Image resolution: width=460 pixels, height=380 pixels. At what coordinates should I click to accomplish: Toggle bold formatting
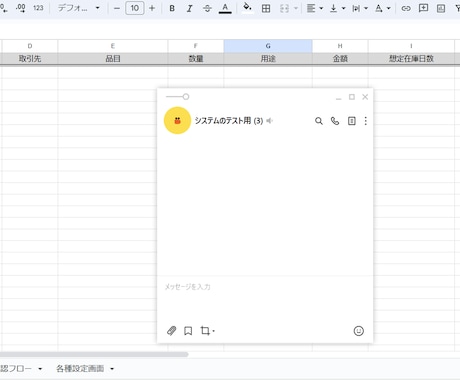pos(172,8)
